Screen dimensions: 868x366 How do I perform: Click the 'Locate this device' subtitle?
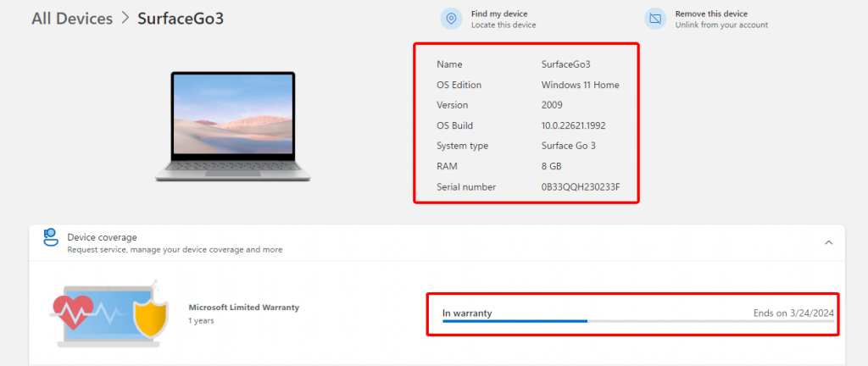pos(504,25)
